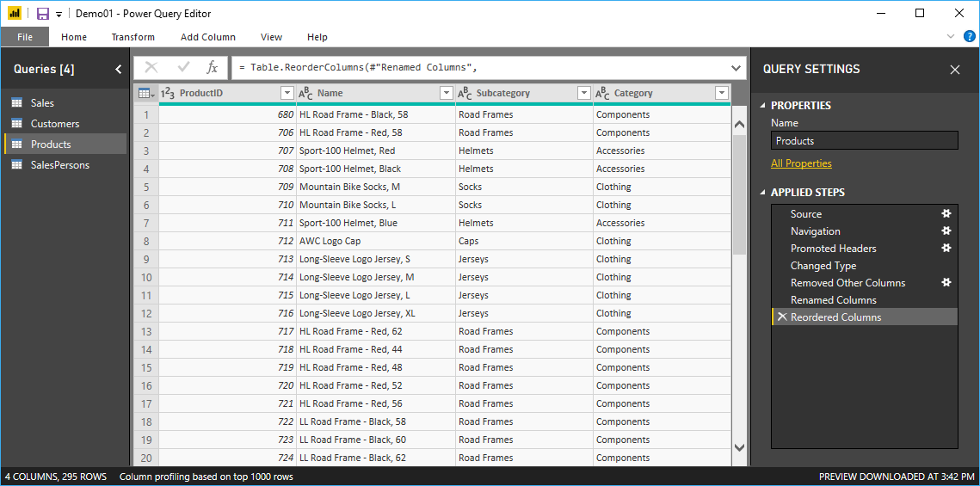This screenshot has height=486, width=980.
Task: Click the cell 'AWC Logo Cap'
Action: coord(376,241)
